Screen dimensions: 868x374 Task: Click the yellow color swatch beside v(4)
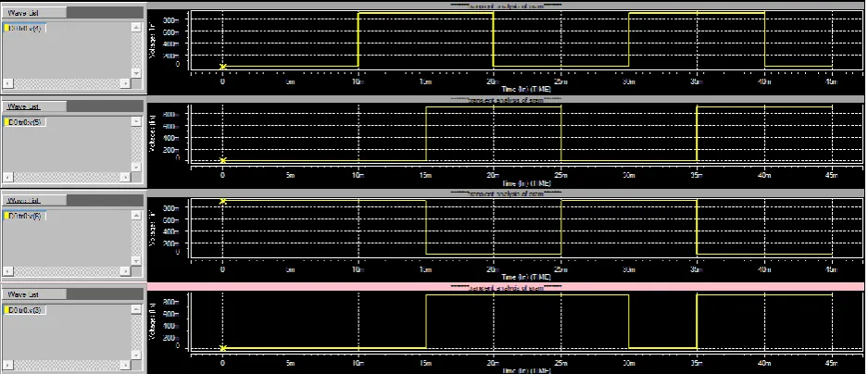[6, 28]
